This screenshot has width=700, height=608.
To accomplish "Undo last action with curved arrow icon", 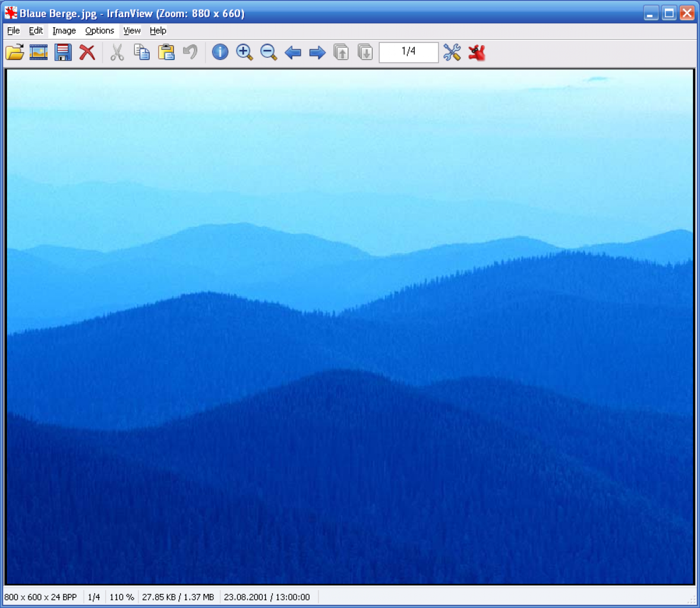I will click(190, 52).
